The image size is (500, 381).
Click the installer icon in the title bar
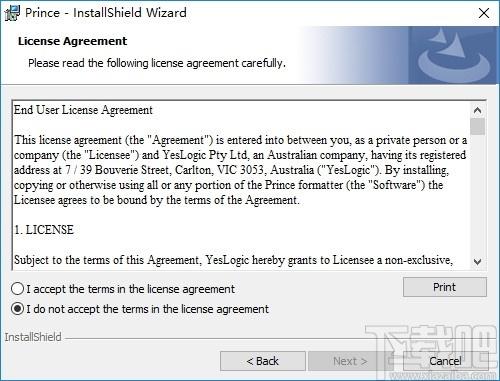coord(12,13)
